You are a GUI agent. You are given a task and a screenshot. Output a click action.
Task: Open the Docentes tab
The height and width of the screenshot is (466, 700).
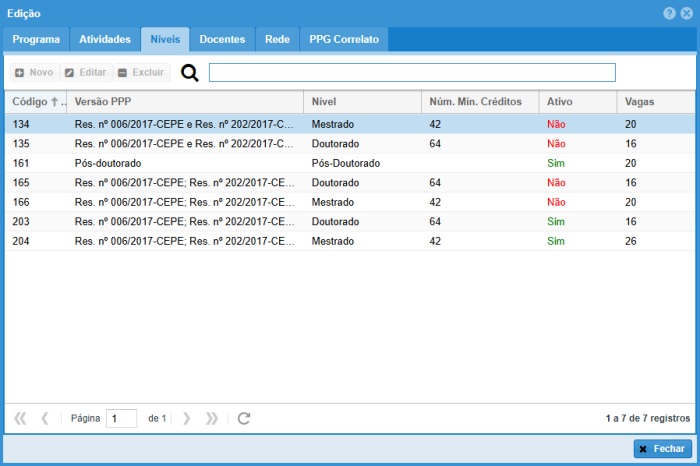222,39
